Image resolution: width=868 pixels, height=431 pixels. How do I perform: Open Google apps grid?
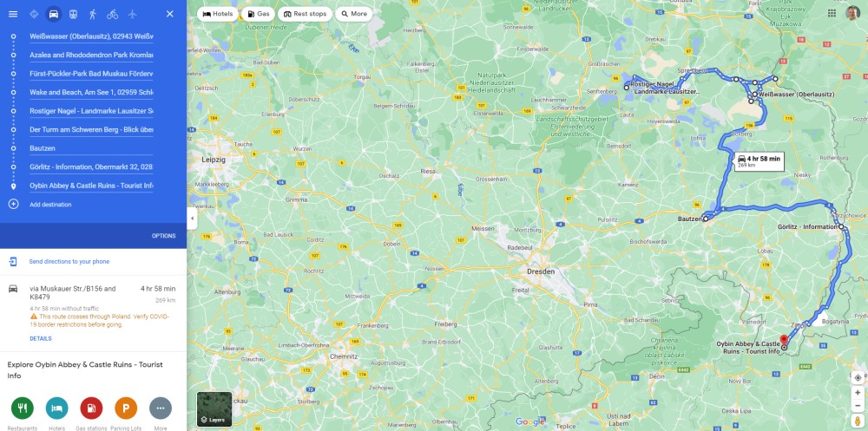(x=832, y=13)
